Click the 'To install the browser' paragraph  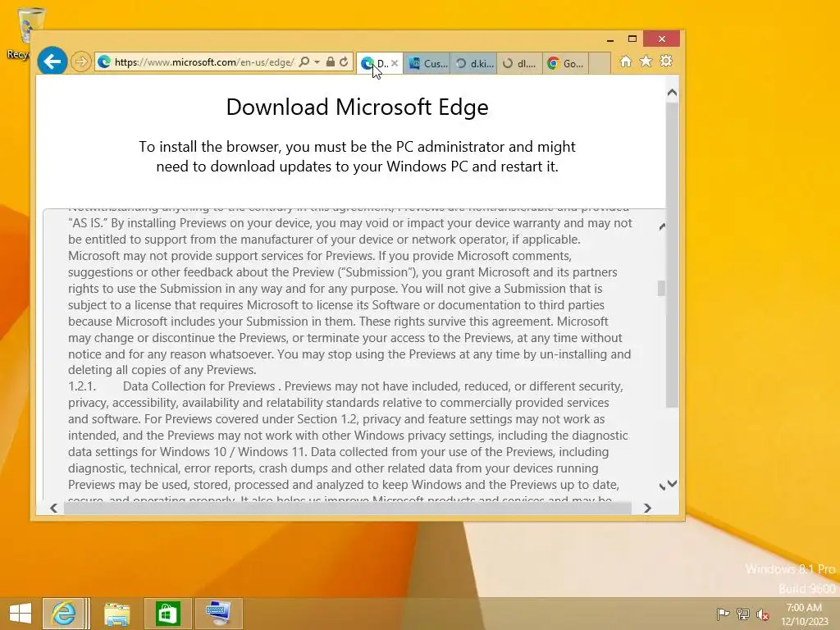point(358,157)
